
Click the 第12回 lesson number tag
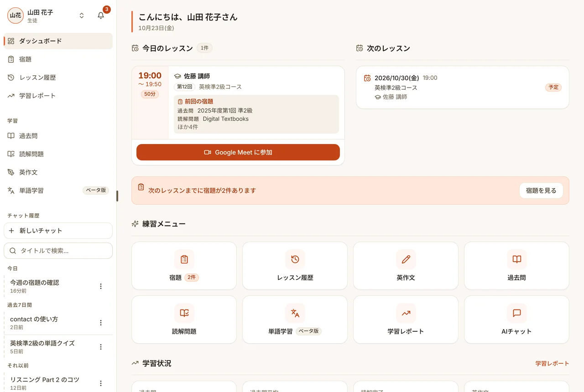point(185,87)
